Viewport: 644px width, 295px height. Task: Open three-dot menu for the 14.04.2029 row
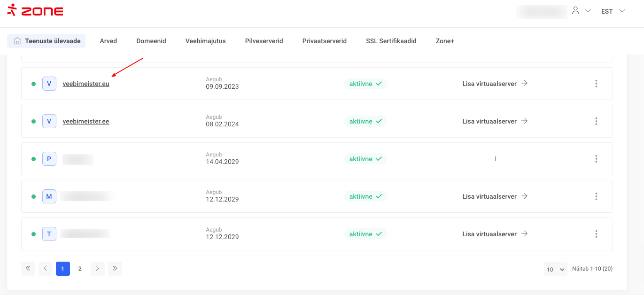click(x=596, y=159)
